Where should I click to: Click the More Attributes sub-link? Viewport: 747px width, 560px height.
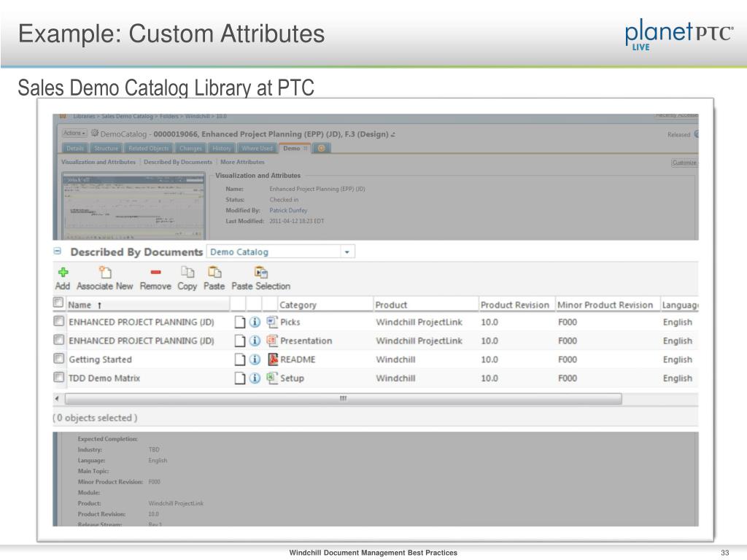click(x=242, y=162)
